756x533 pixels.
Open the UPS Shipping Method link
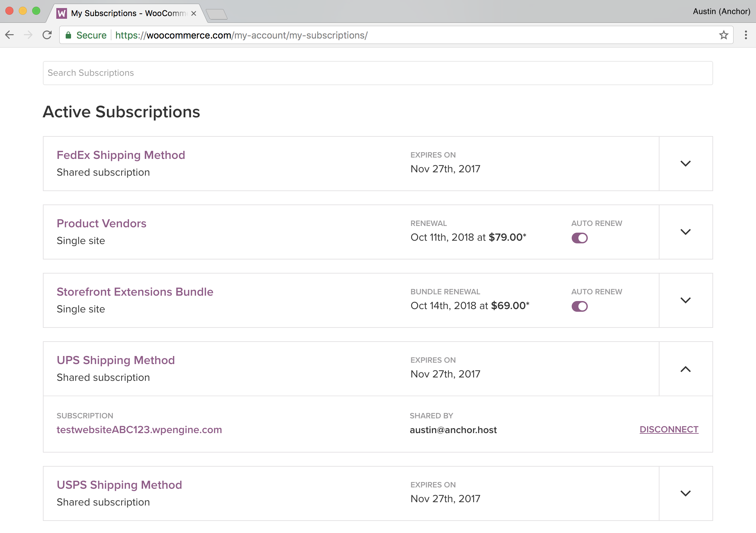click(x=116, y=360)
